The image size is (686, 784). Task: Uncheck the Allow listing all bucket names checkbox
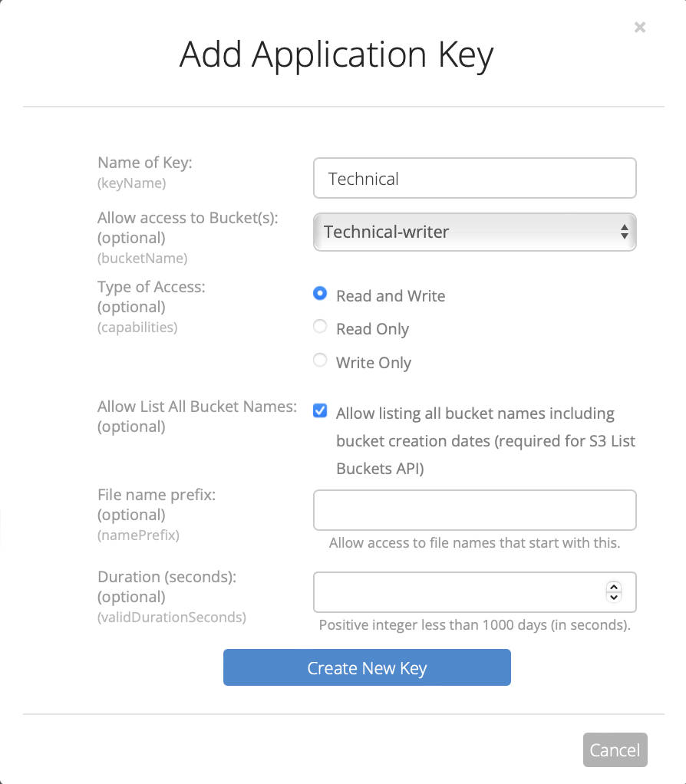[x=321, y=411]
